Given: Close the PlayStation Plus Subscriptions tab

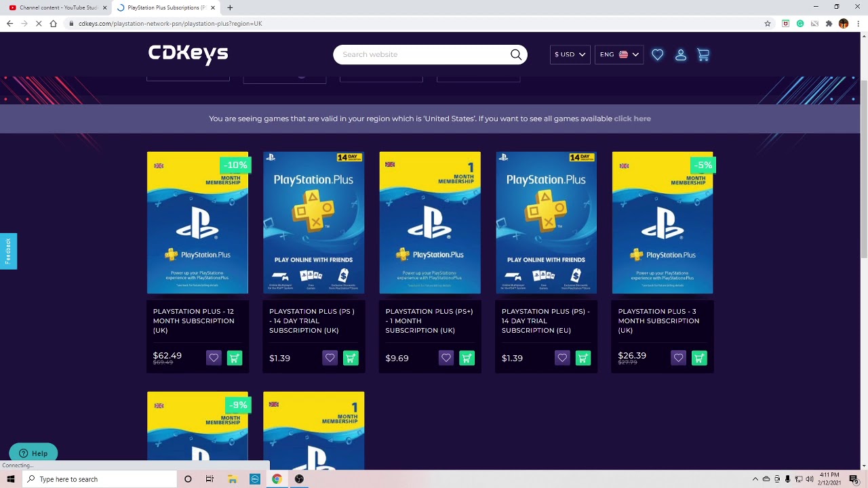Looking at the screenshot, I should click(213, 7).
